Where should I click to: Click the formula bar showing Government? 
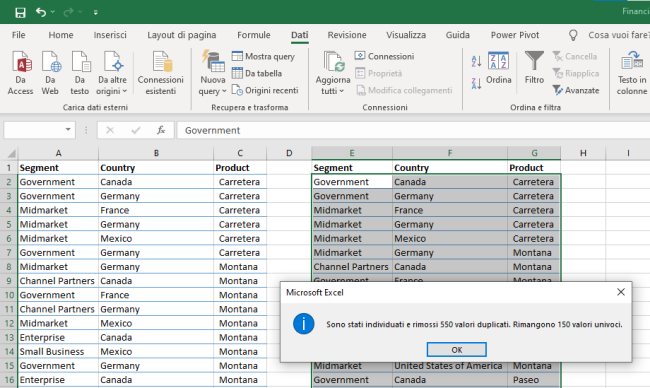coord(413,130)
